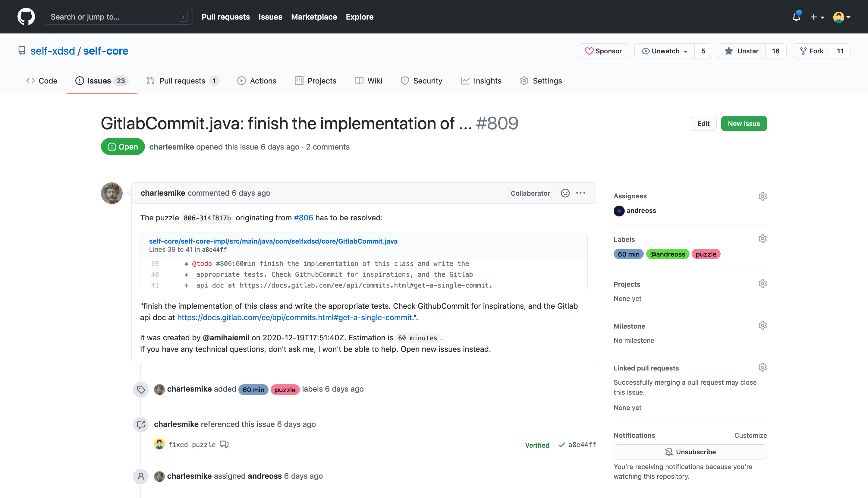Click the puzzle label in the timeline
Viewport: 868px width, 498px height.
coord(285,389)
